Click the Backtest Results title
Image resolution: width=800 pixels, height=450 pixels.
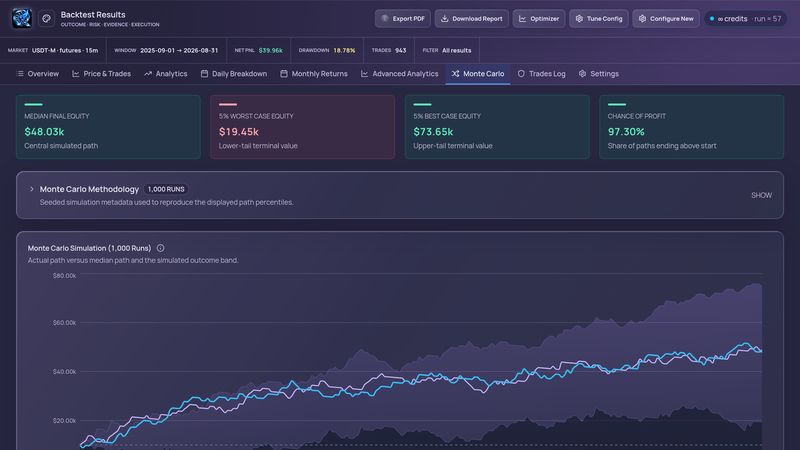click(93, 15)
